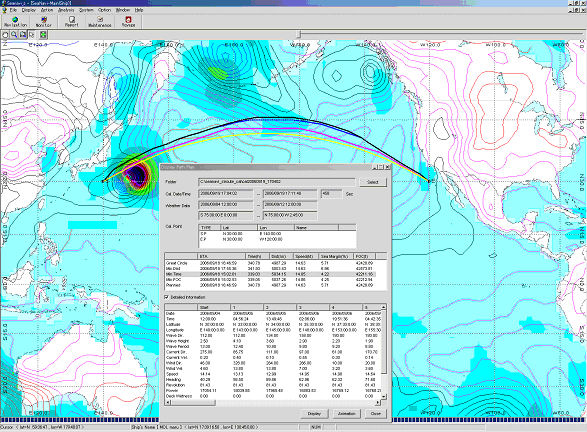Open the Option menu
The width and height of the screenshot is (587, 432).
click(104, 10)
